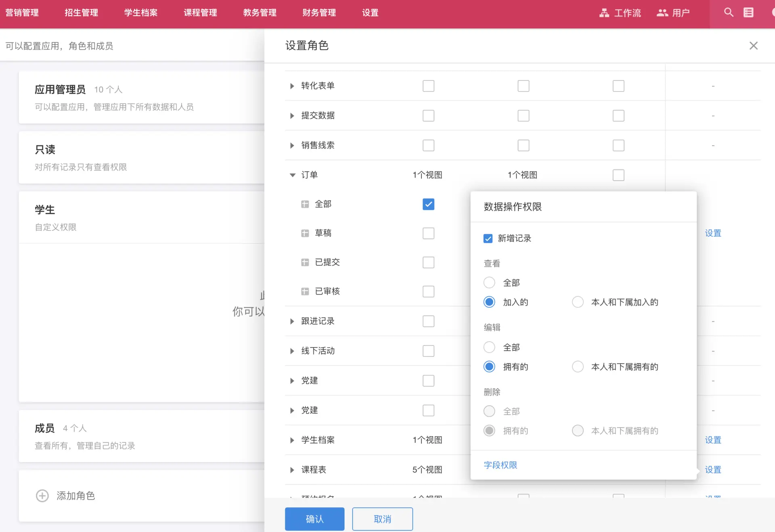775x532 pixels.
Task: Close the 设置角色 panel
Action: (x=753, y=46)
